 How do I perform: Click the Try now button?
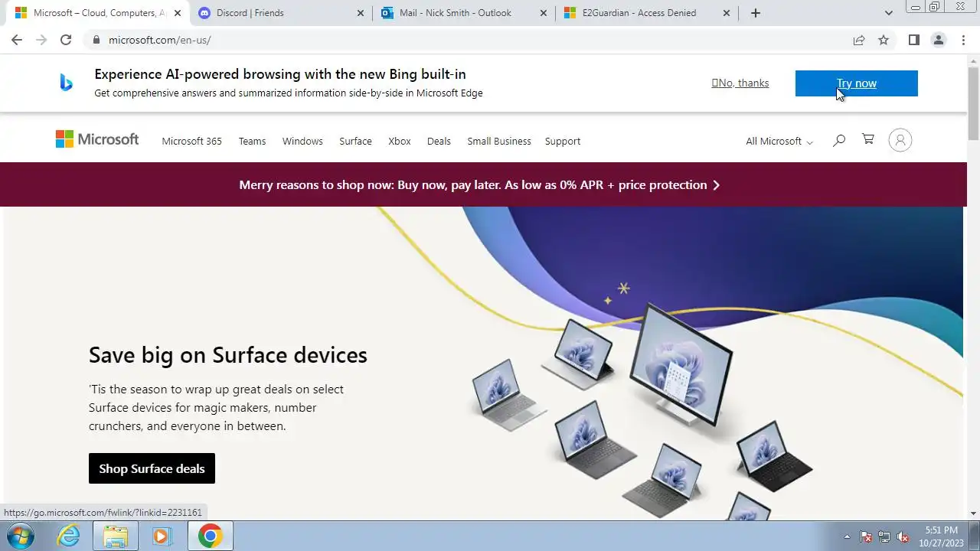click(856, 83)
